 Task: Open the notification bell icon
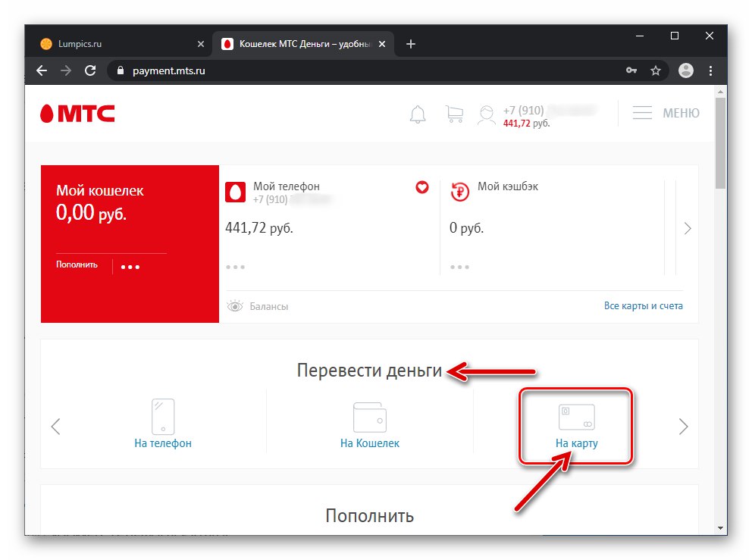[417, 113]
